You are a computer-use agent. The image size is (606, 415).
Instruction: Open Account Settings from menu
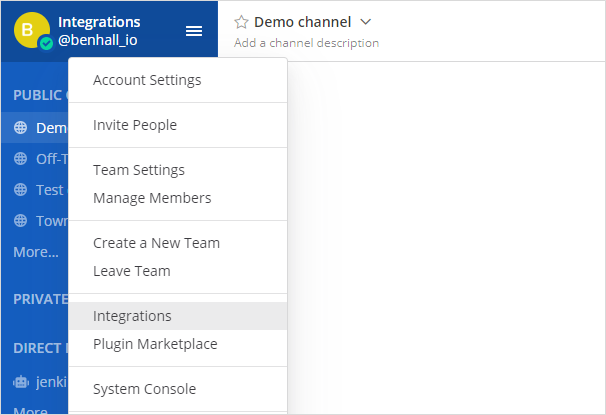coord(178,80)
